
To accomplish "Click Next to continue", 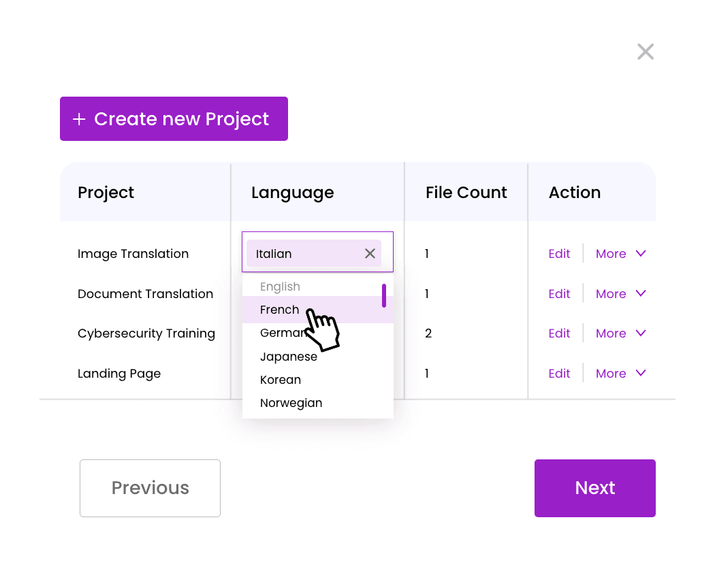I will [x=594, y=488].
